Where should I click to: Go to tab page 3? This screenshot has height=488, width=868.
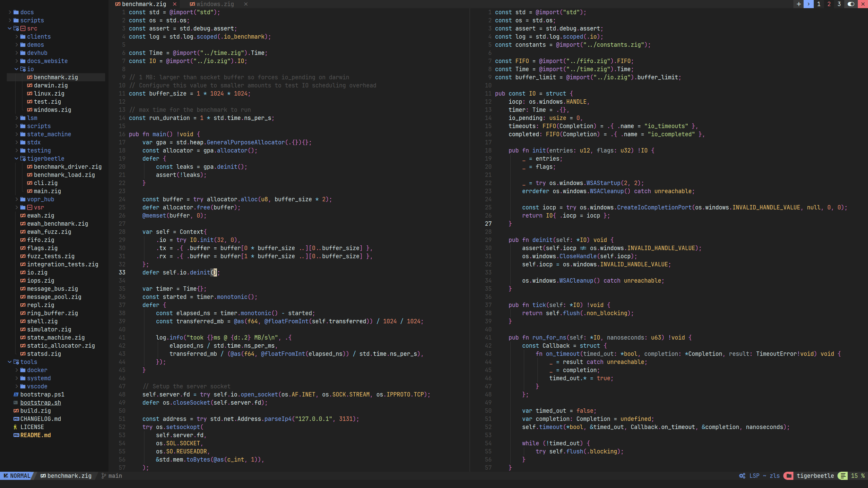[839, 4]
